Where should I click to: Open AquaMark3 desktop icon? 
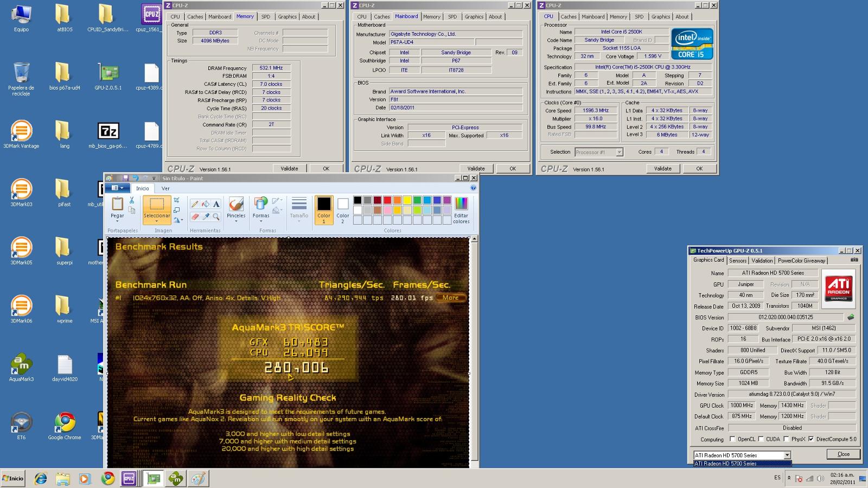point(21,367)
